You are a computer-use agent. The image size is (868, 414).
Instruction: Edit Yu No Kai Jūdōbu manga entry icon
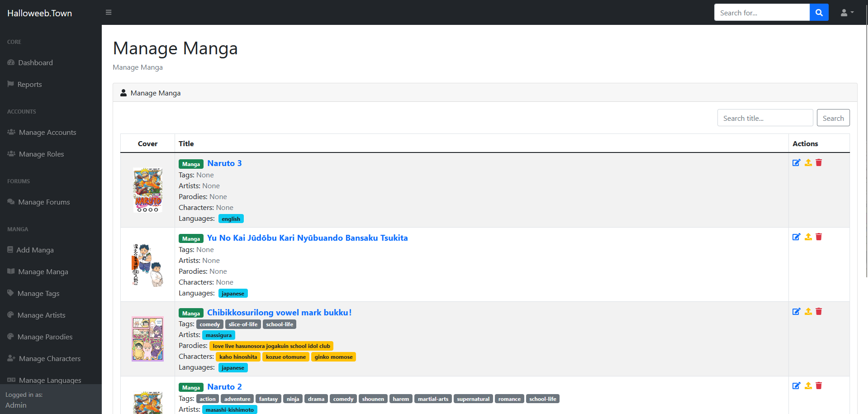coord(797,237)
